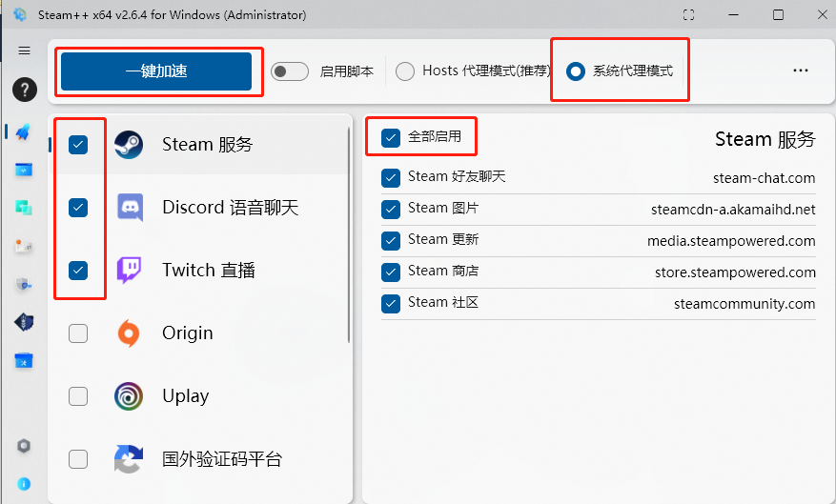Click steamcdn-a.akamaihd.net domain text
The height and width of the screenshot is (504, 836).
click(733, 210)
